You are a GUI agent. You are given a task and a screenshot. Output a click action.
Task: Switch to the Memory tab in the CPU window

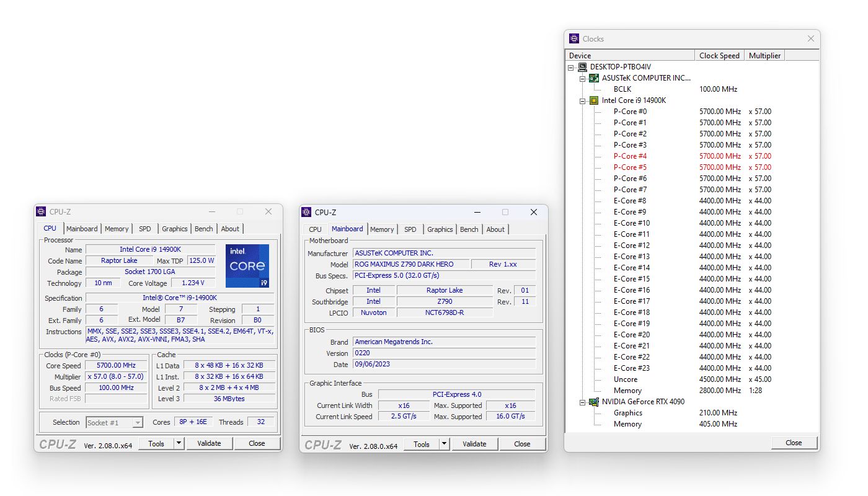[x=117, y=229]
